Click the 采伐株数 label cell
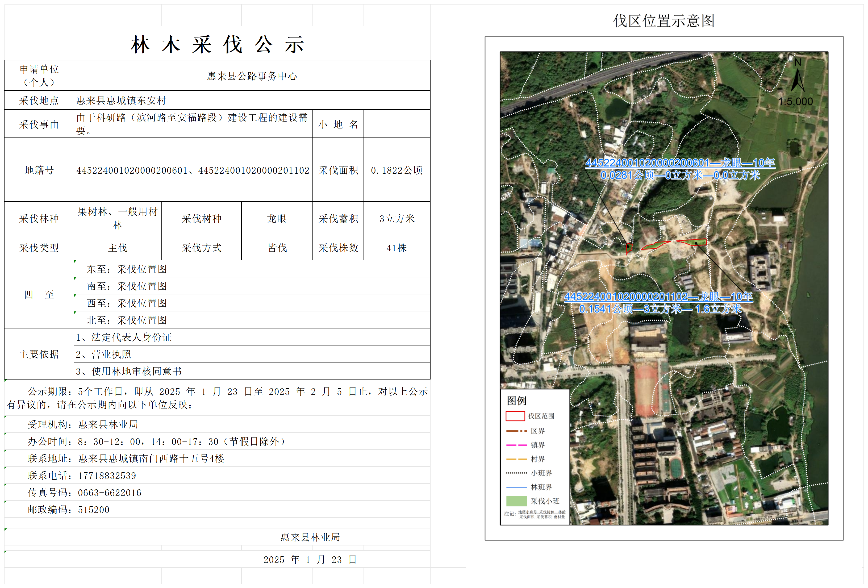The width and height of the screenshot is (868, 588). click(338, 248)
